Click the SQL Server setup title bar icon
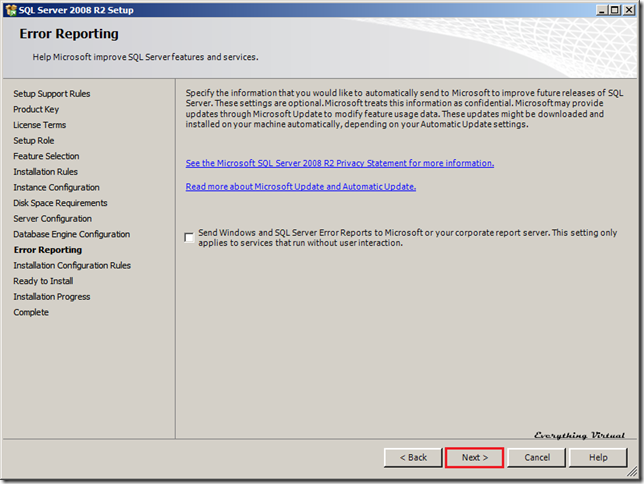The image size is (644, 484). tap(11, 10)
